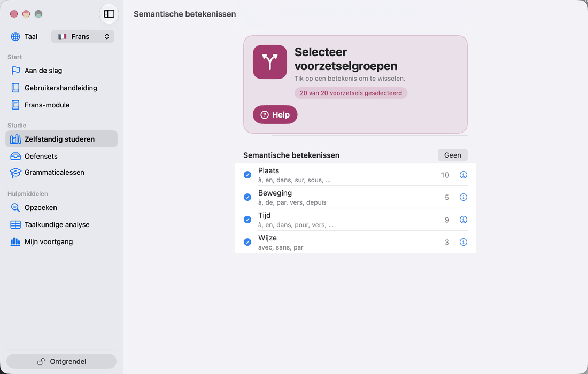Click the globe icon next to Taal

click(x=16, y=36)
